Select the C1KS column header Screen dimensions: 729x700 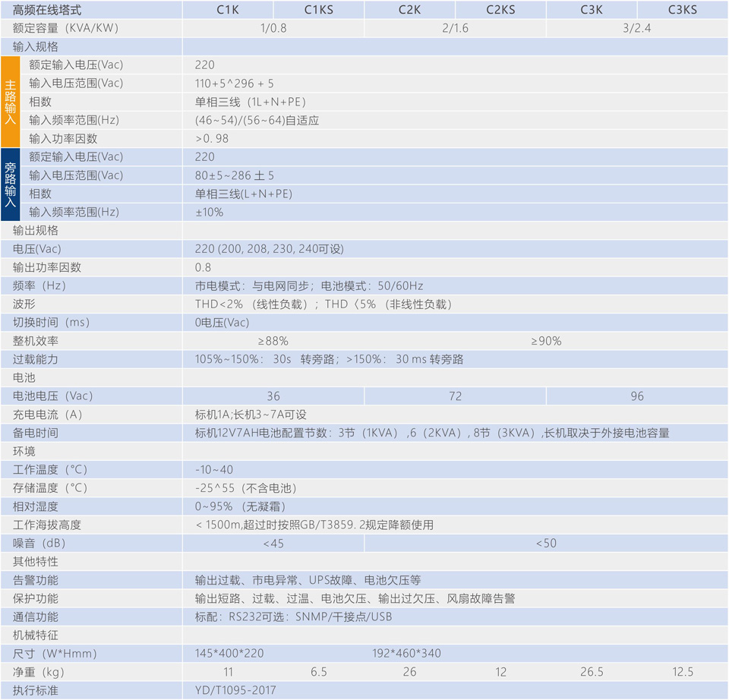[318, 10]
